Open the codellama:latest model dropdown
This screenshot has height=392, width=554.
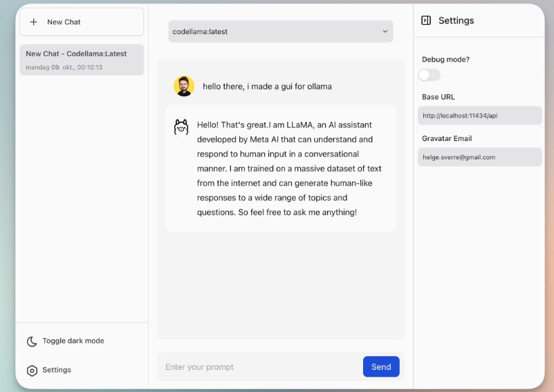tap(280, 31)
